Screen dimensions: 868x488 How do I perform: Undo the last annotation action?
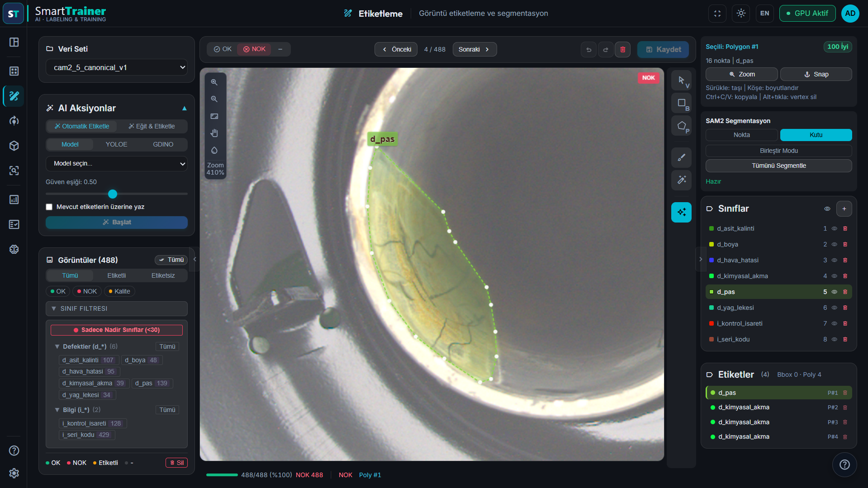[588, 50]
